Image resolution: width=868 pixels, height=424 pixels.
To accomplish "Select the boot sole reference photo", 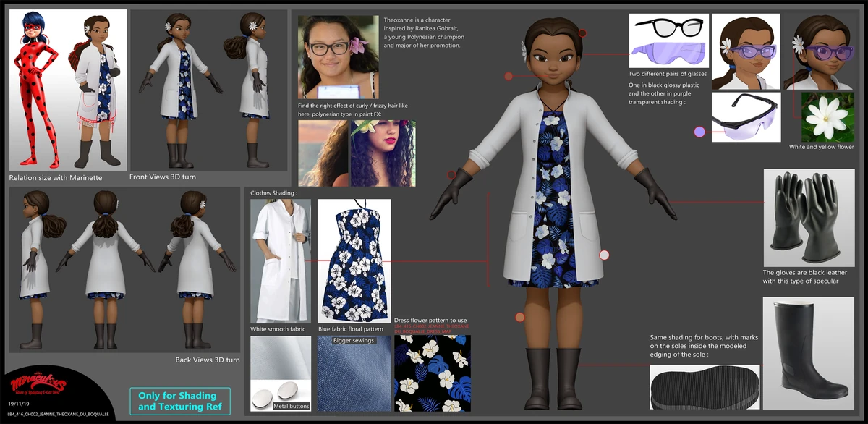I will (x=705, y=387).
